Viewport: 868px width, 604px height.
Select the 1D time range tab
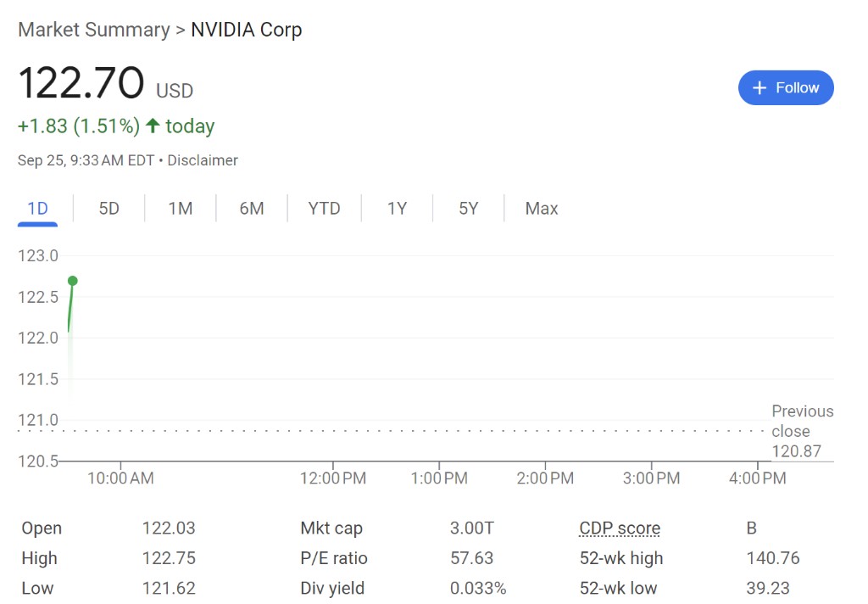(x=37, y=209)
